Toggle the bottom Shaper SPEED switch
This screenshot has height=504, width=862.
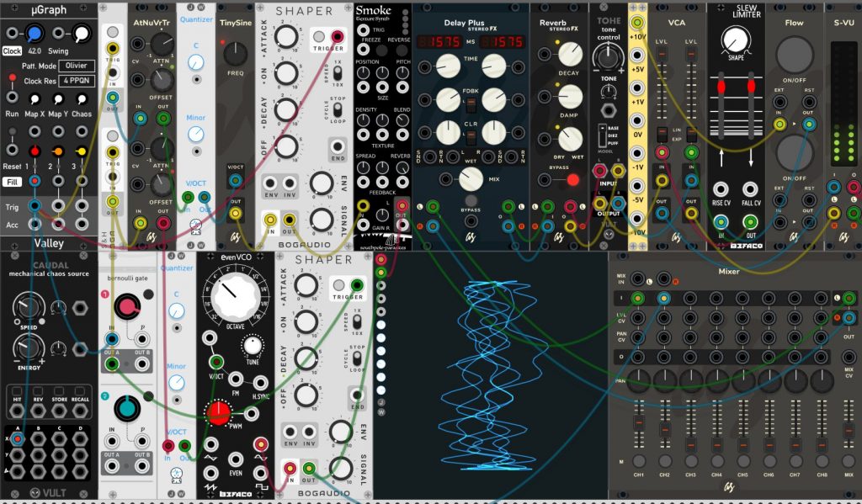pyautogui.click(x=357, y=321)
